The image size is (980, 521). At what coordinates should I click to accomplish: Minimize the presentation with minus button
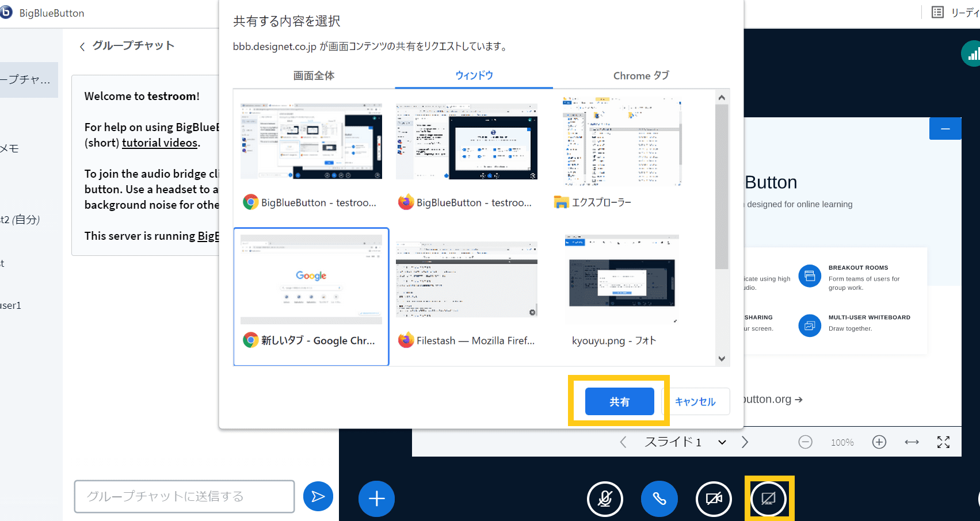pyautogui.click(x=945, y=129)
